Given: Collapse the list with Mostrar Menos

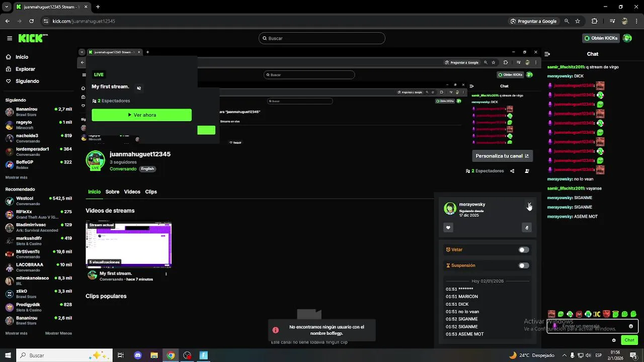Looking at the screenshot, I should point(58,333).
